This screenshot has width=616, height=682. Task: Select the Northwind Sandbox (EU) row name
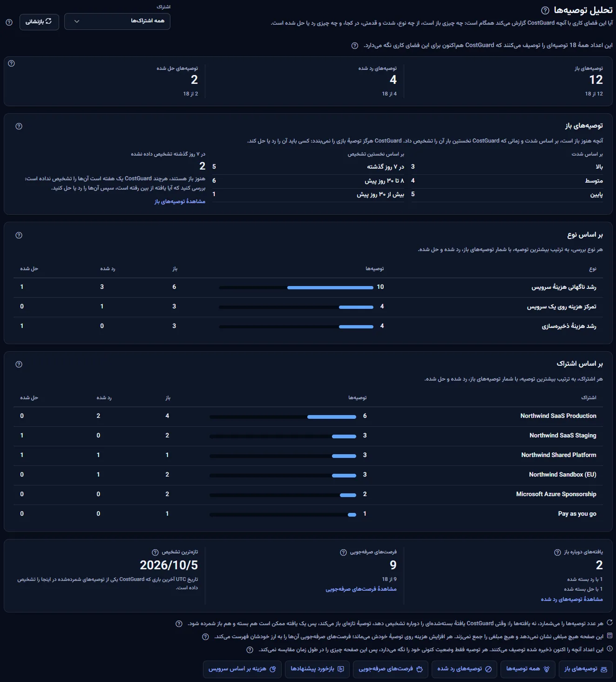point(562,475)
